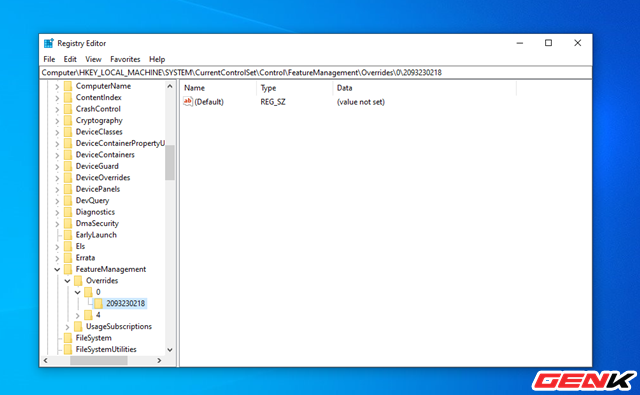Expand the Els key
Image resolution: width=640 pixels, height=395 pixels.
point(57,246)
